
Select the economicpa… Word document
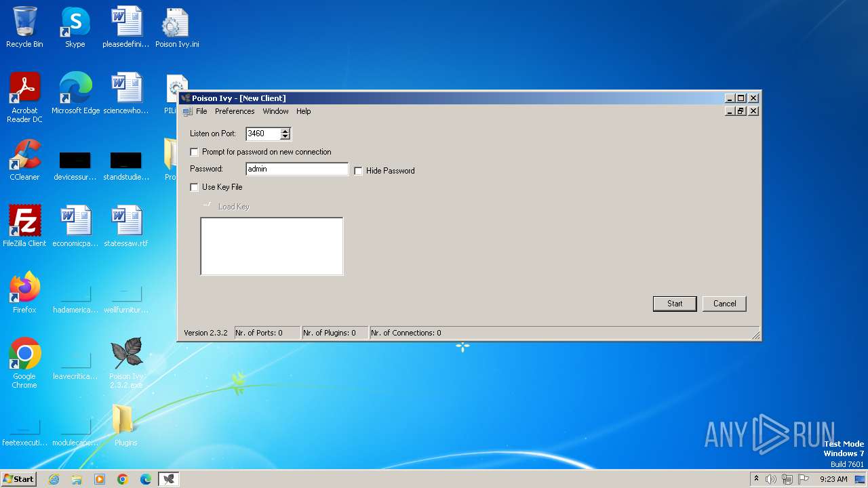(75, 226)
